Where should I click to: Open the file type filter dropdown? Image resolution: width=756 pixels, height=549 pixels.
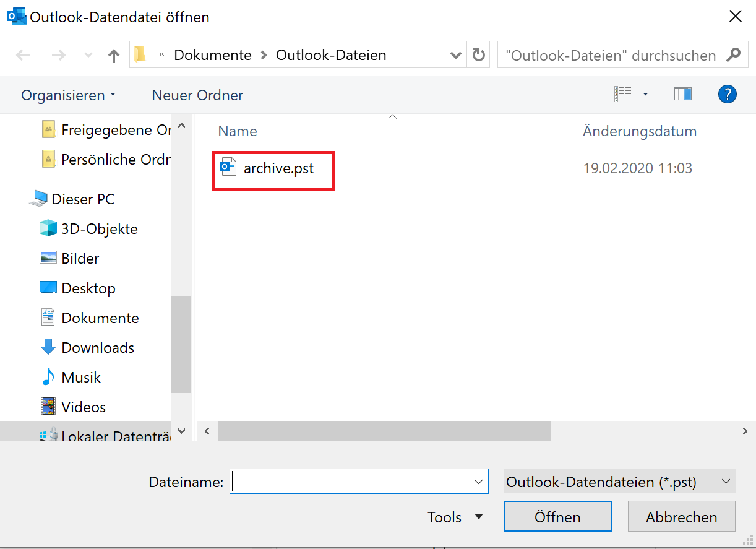point(620,482)
